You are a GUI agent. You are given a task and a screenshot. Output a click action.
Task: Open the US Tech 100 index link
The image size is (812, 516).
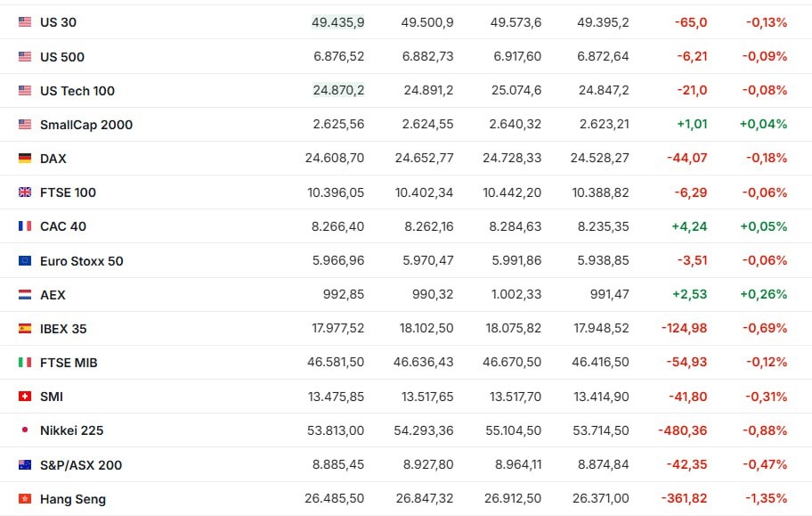[x=77, y=91]
